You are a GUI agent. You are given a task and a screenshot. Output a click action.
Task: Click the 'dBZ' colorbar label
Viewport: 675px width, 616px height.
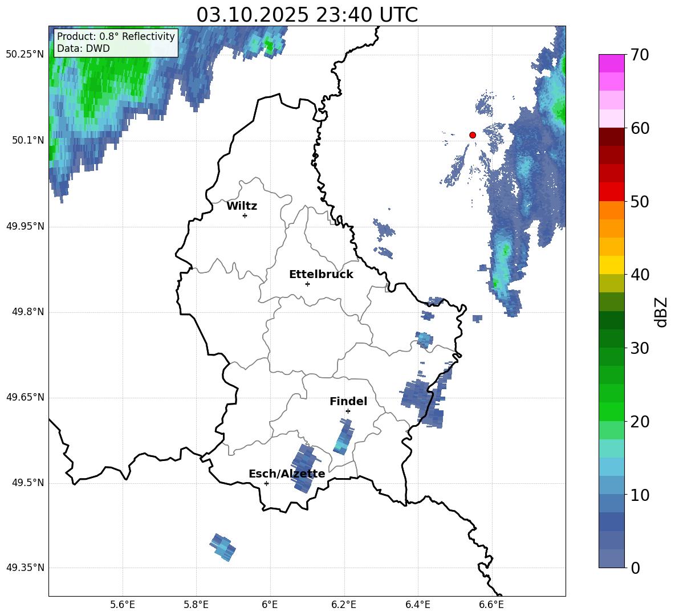[661, 312]
